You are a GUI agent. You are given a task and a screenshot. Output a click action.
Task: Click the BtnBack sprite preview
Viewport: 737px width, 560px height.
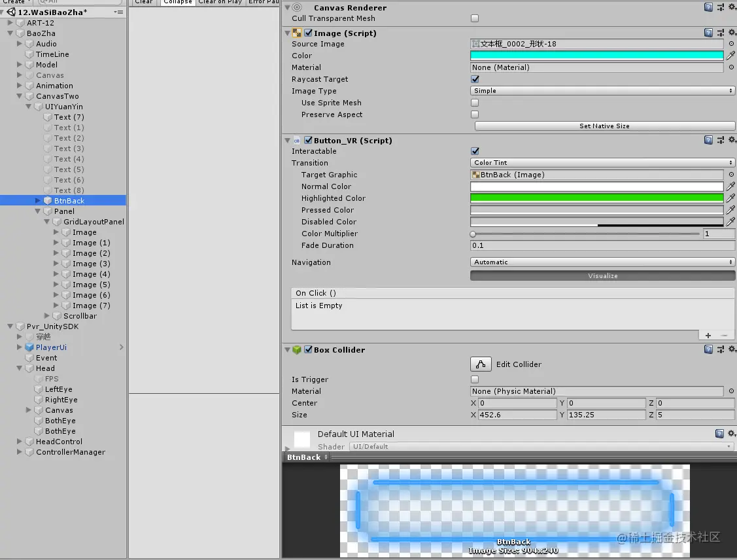pyautogui.click(x=515, y=511)
